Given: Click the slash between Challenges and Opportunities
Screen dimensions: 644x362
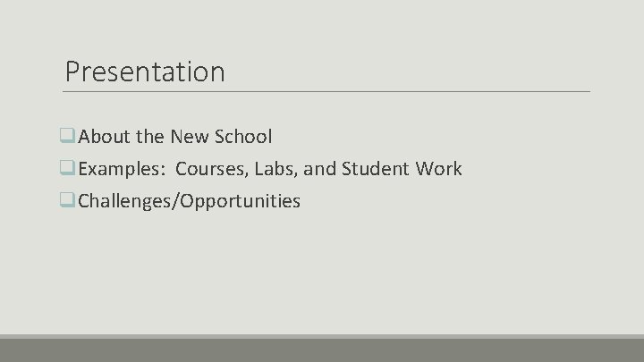Looking at the screenshot, I should coord(178,201).
